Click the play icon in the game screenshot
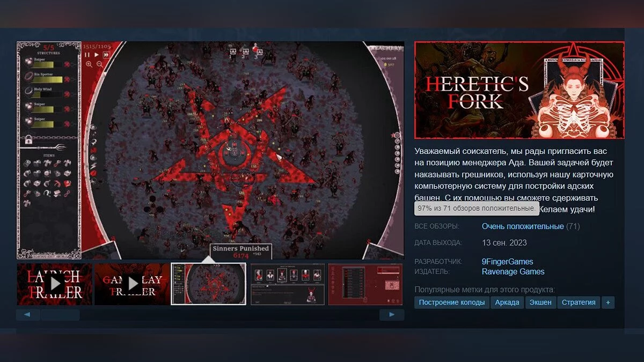The image size is (644, 362). [x=97, y=55]
